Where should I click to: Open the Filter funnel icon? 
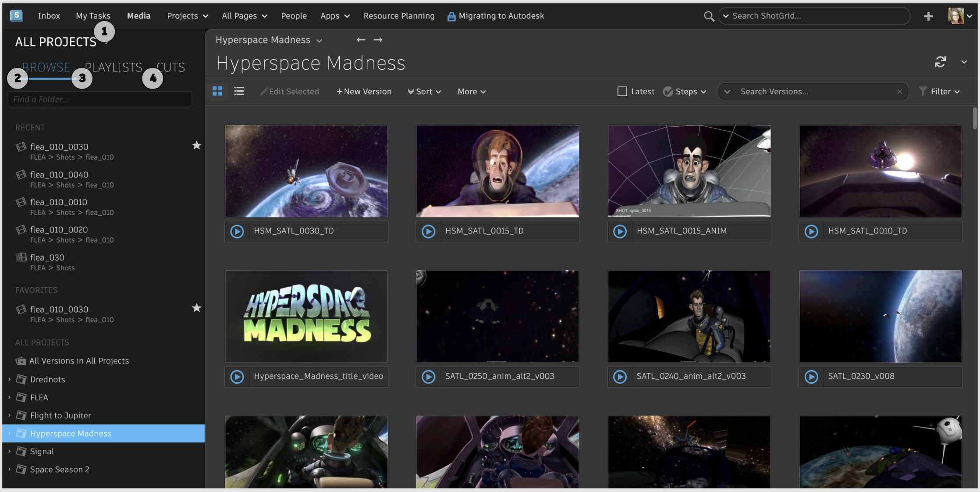[x=923, y=91]
